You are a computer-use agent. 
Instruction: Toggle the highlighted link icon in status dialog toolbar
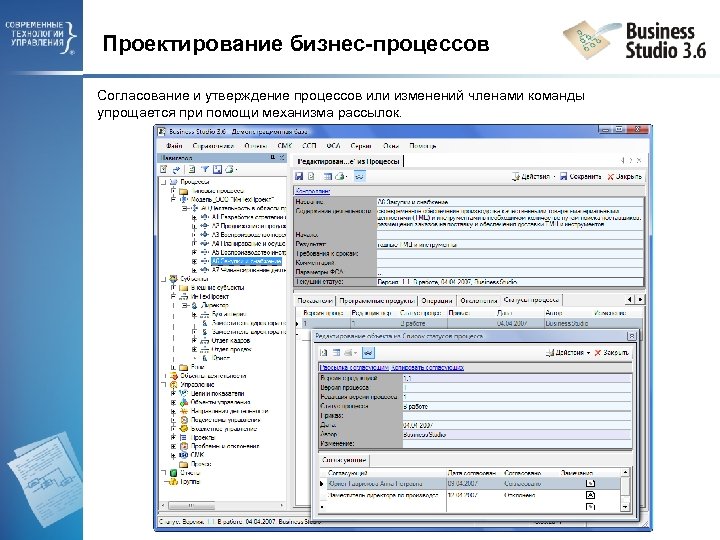pyautogui.click(x=368, y=353)
